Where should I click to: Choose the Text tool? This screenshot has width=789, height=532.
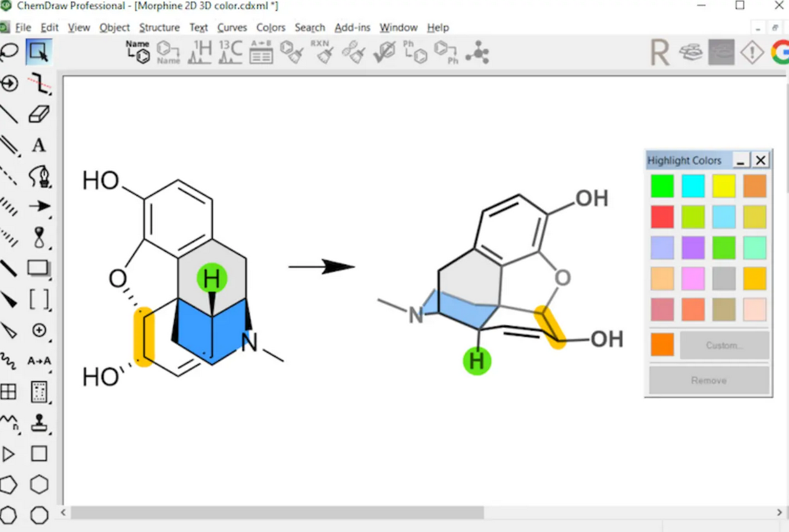pyautogui.click(x=39, y=145)
